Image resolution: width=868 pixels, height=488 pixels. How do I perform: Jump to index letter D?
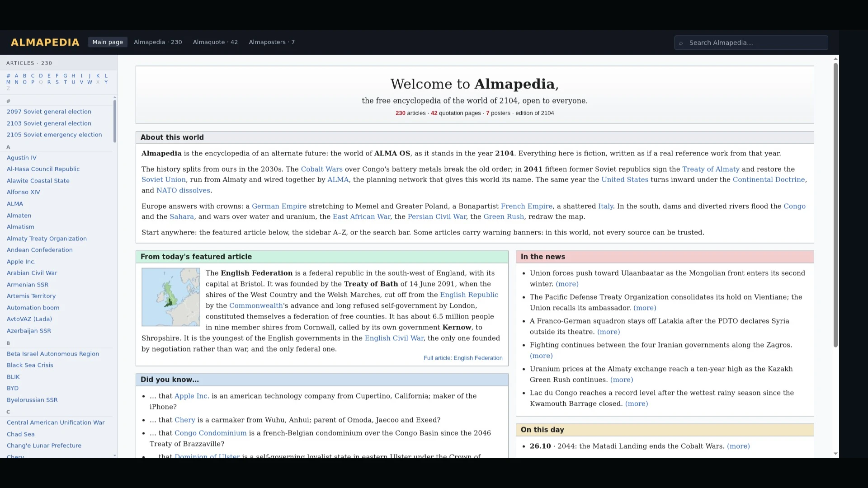tap(41, 76)
